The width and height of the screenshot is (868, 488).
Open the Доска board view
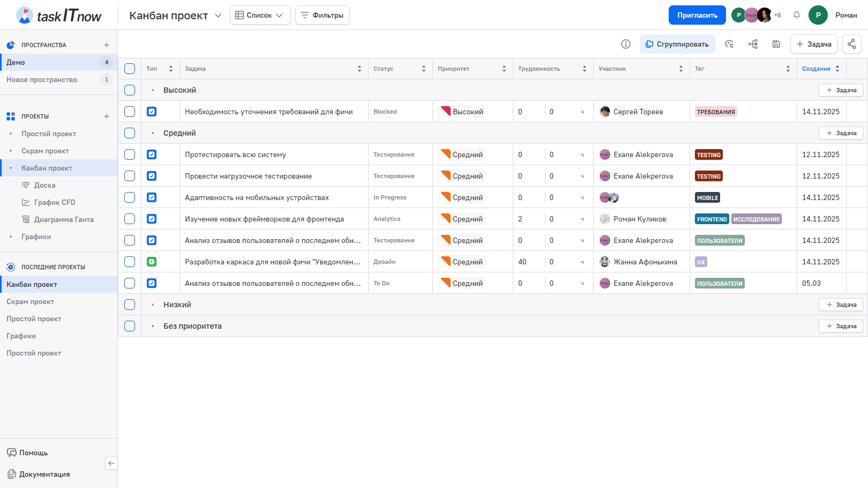click(44, 185)
